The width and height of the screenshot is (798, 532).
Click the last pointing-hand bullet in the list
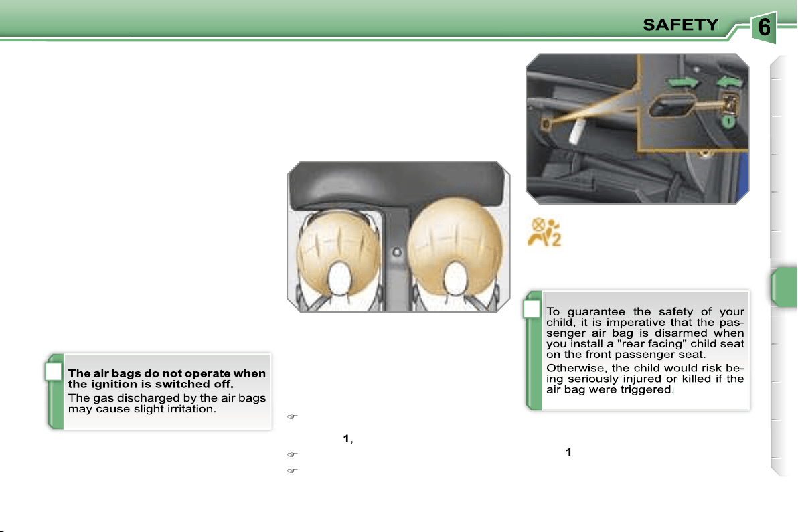(292, 471)
